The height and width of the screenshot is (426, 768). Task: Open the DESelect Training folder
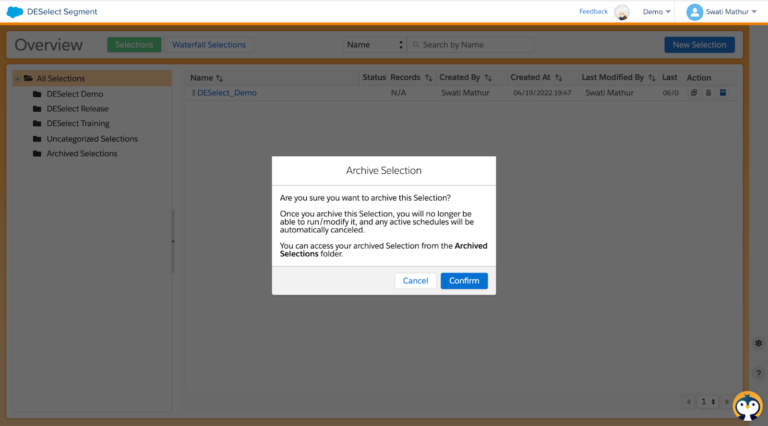[78, 123]
